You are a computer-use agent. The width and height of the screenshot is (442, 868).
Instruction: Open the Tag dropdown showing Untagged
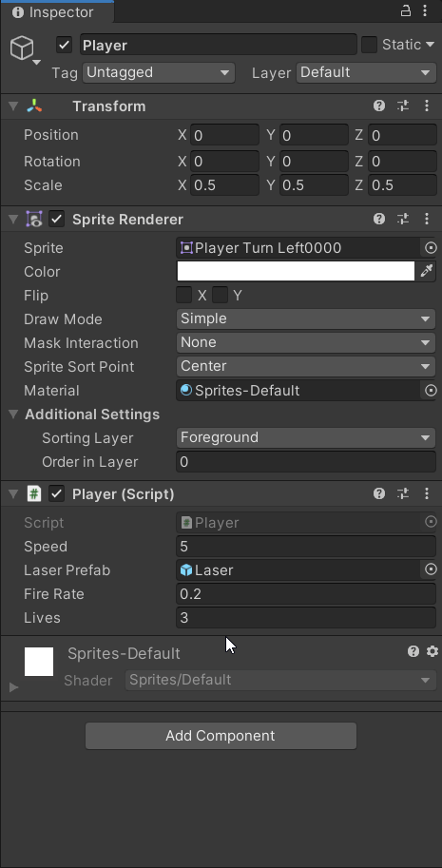(x=159, y=72)
